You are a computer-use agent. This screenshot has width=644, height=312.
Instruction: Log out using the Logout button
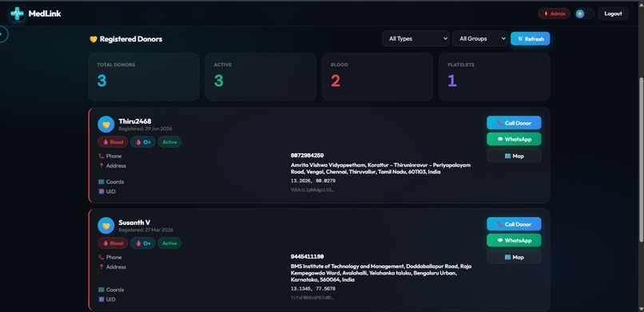[613, 14]
